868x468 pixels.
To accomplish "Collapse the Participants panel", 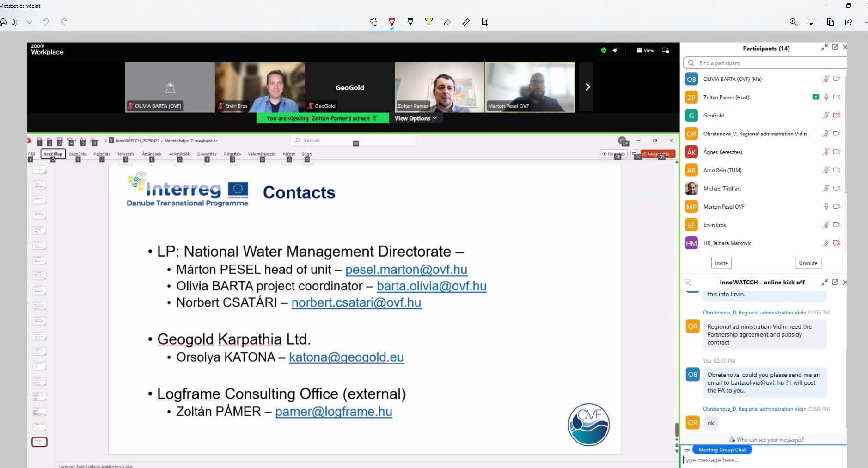I will [x=824, y=48].
